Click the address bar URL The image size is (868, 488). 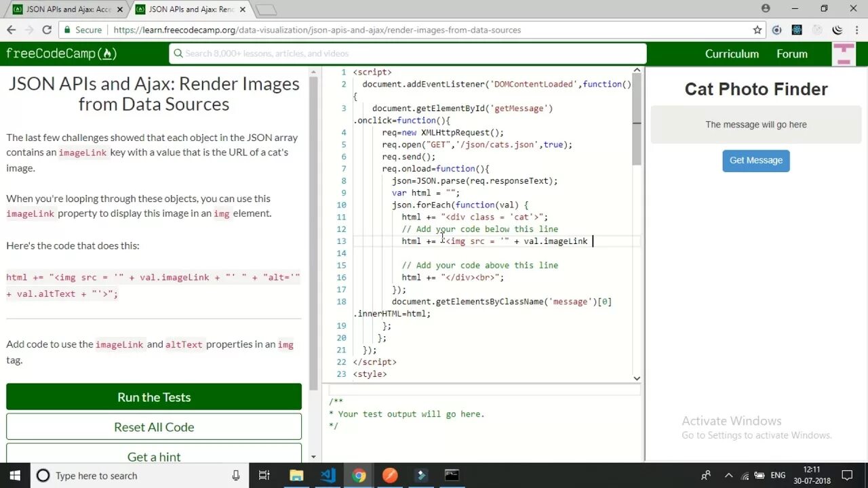(x=317, y=30)
